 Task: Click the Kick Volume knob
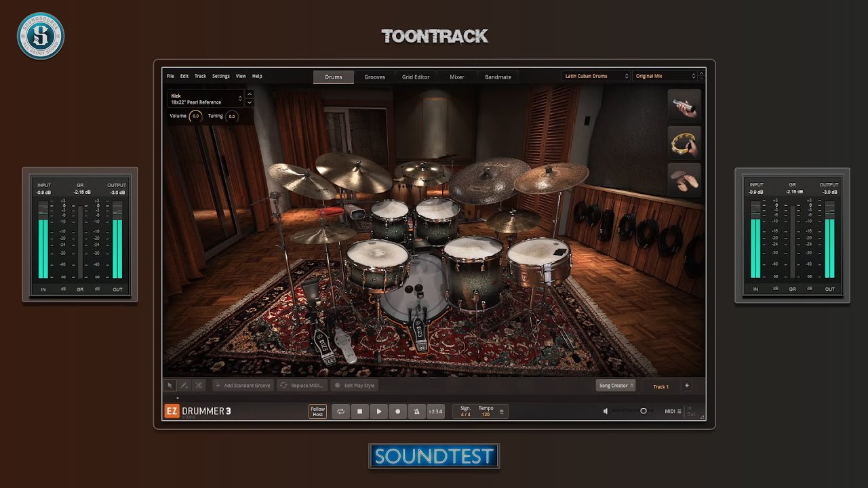(x=195, y=117)
